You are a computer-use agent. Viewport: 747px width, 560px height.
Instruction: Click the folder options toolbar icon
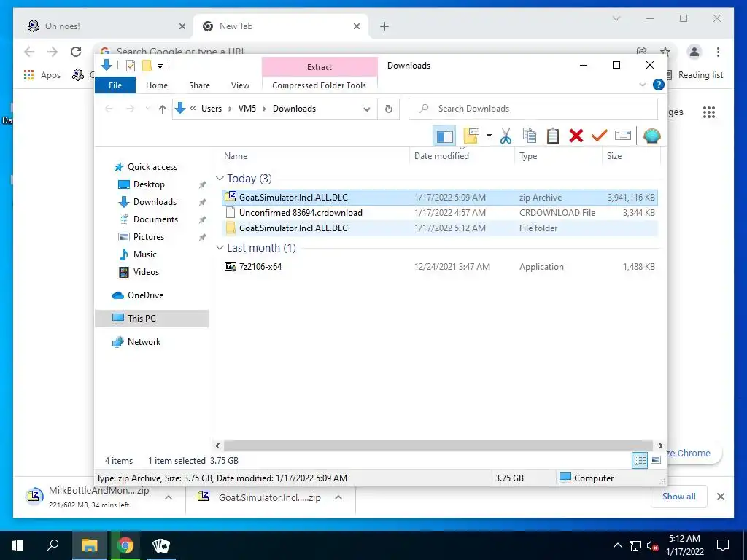[471, 136]
